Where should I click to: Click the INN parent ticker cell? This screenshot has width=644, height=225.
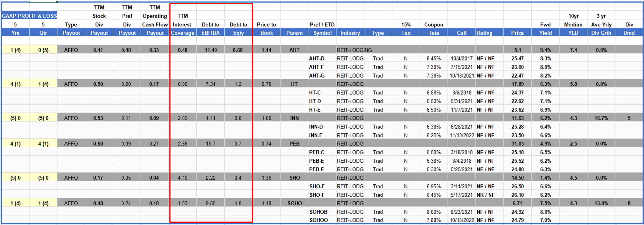(294, 118)
